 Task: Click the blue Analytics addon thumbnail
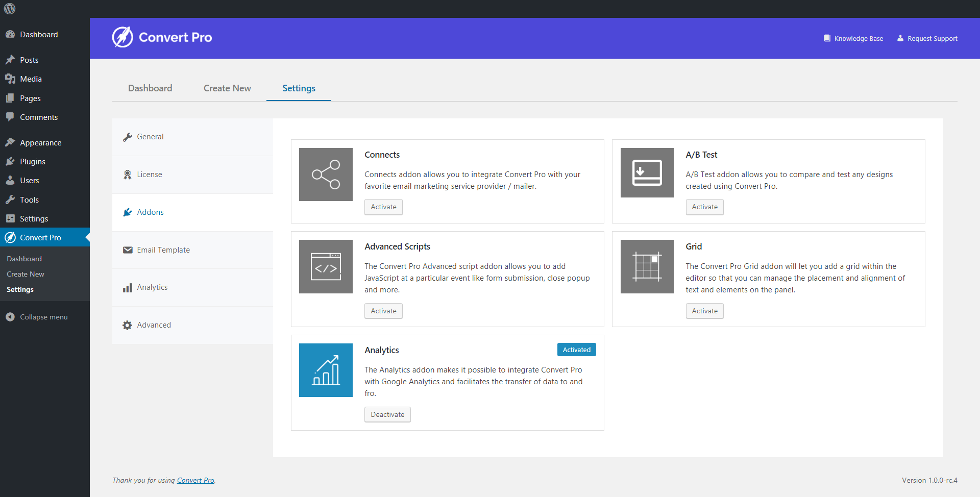pyautogui.click(x=326, y=370)
